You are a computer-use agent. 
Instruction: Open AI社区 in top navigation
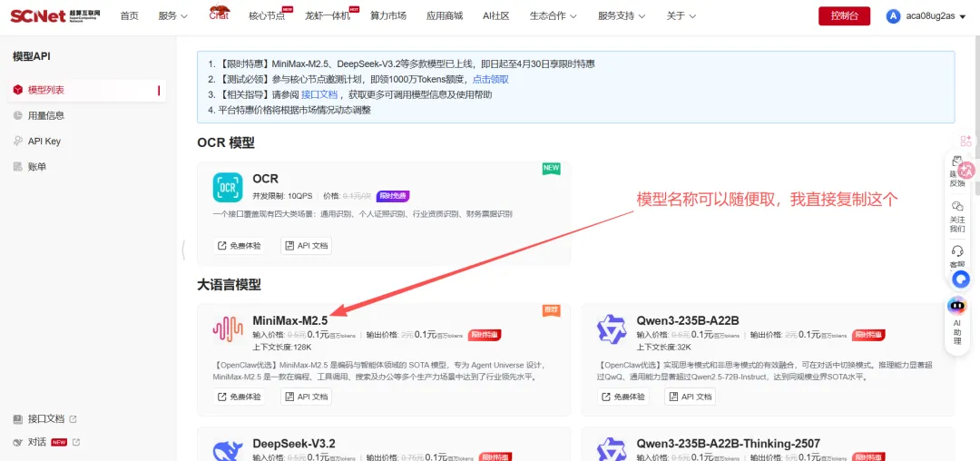(x=496, y=16)
